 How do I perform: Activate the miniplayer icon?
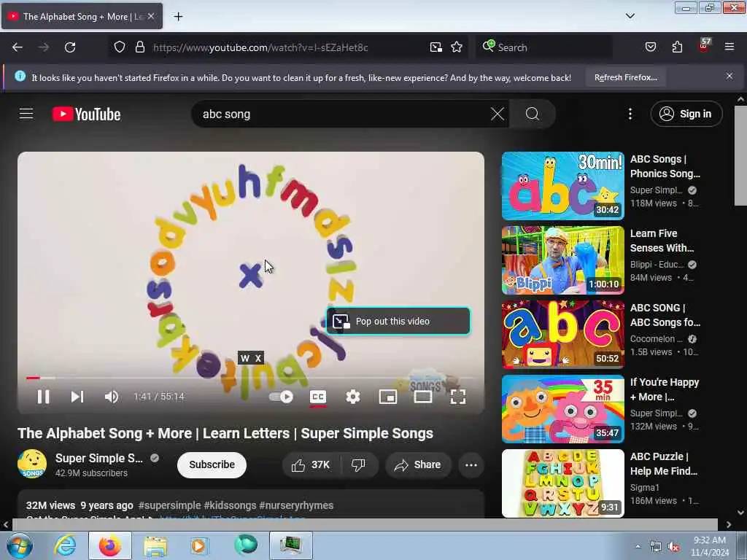(388, 397)
